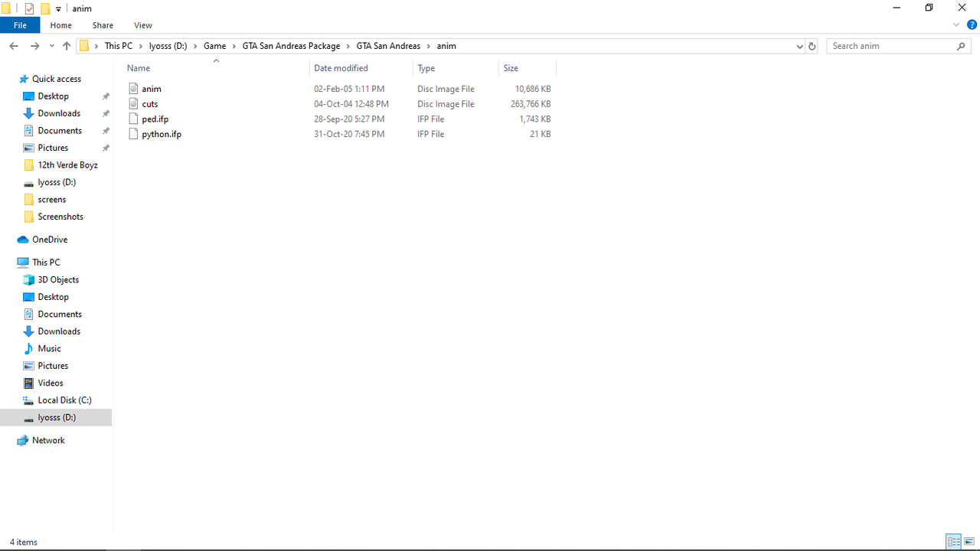This screenshot has width=980, height=551.
Task: Switch to the View ribbon tab
Action: point(142,25)
